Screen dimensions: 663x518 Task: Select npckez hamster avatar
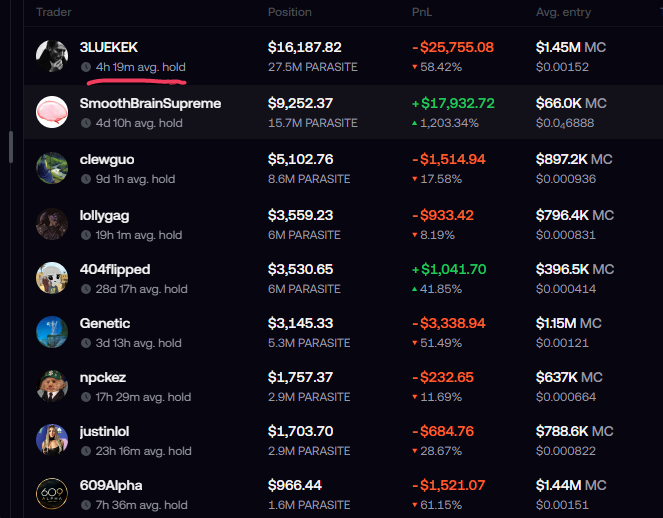click(52, 386)
